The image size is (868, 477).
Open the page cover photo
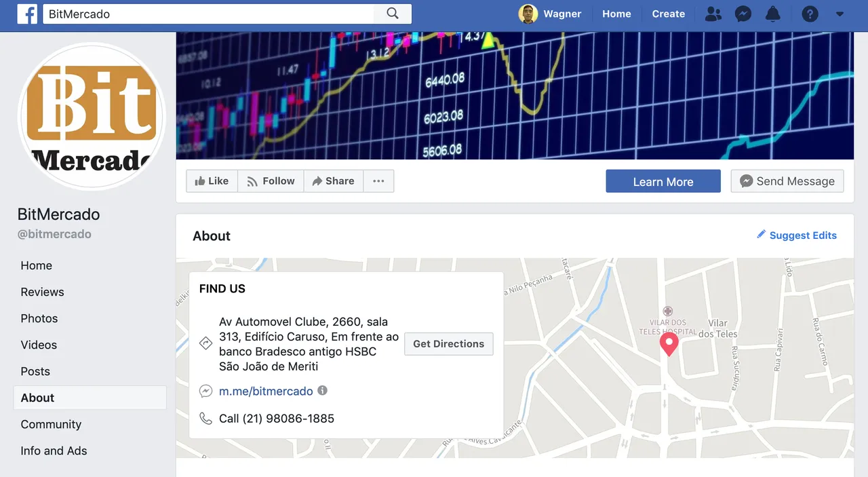[515, 96]
